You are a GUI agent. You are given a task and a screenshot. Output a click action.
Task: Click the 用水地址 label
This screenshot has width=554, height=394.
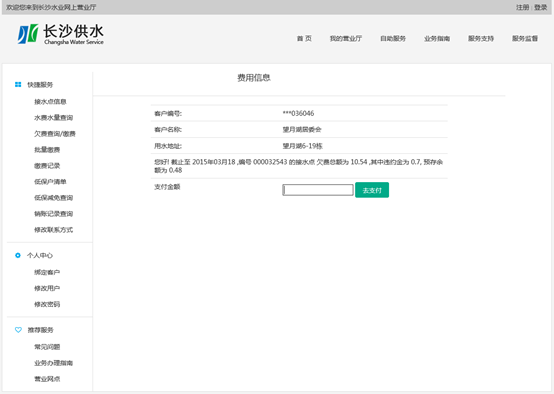[168, 146]
